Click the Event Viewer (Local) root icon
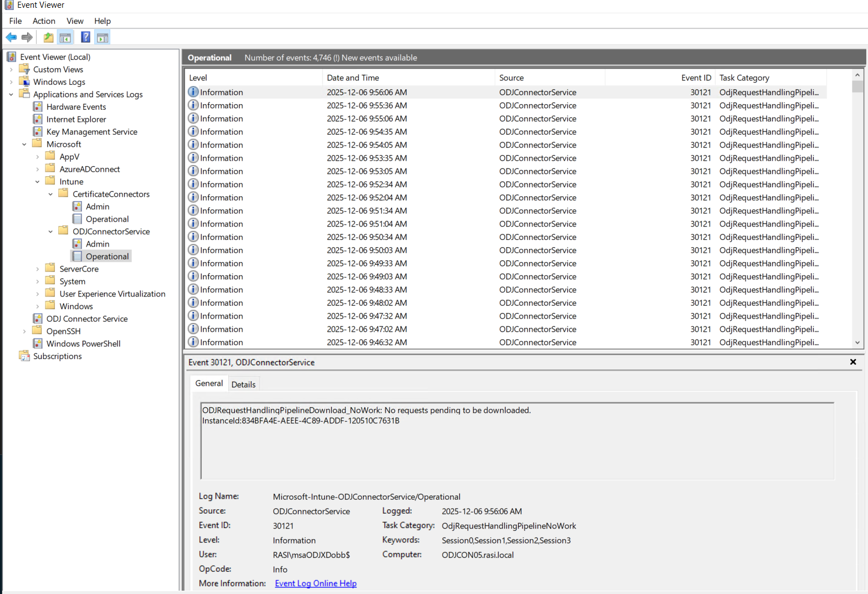The height and width of the screenshot is (594, 868). click(12, 57)
